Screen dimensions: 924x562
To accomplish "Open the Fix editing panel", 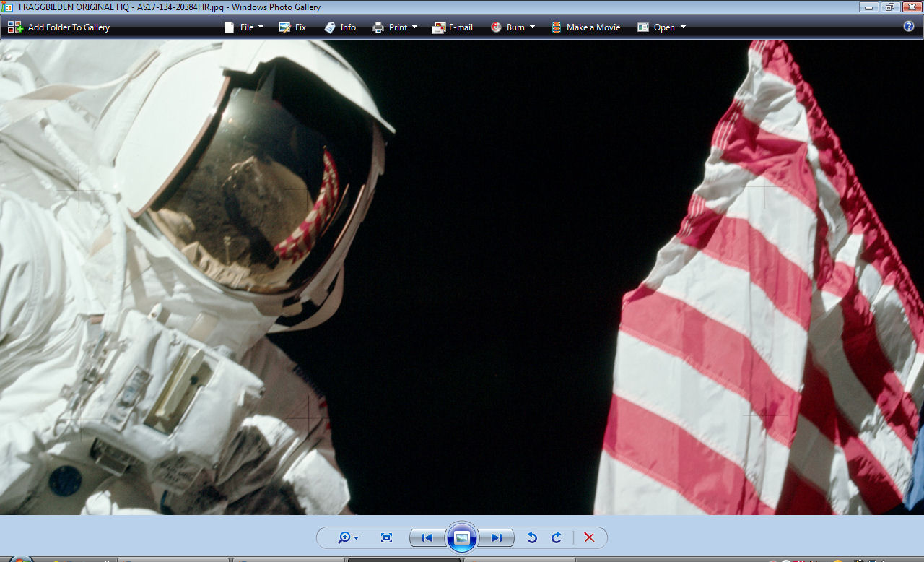I will pyautogui.click(x=292, y=27).
